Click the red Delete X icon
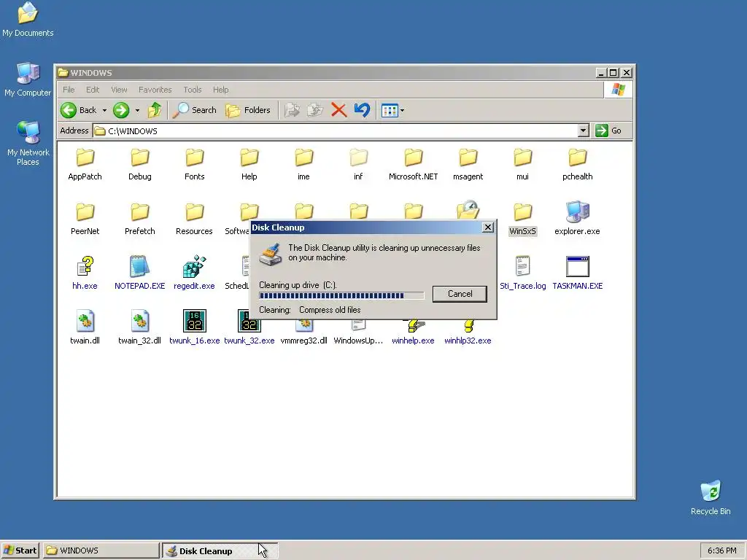Screen dimensions: 747x560 click(x=338, y=110)
